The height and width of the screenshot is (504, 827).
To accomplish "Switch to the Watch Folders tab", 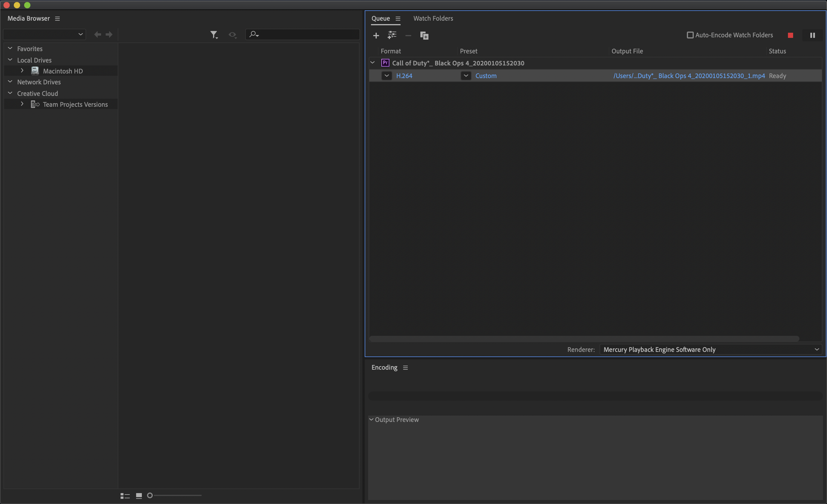I will [x=433, y=18].
